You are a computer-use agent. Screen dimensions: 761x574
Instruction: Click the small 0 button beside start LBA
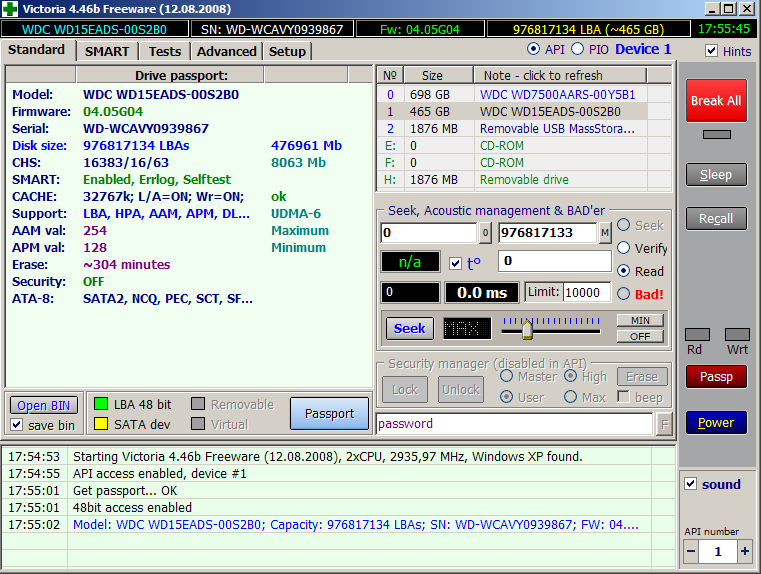point(485,233)
